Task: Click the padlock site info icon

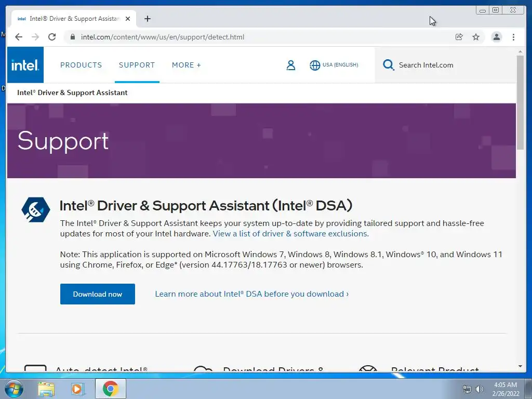Action: 73,37
